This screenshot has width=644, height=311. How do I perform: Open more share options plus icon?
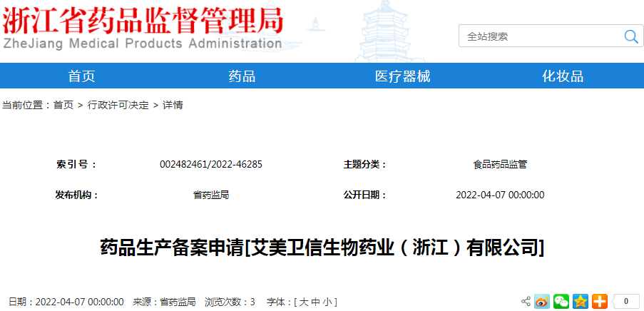pyautogui.click(x=600, y=302)
